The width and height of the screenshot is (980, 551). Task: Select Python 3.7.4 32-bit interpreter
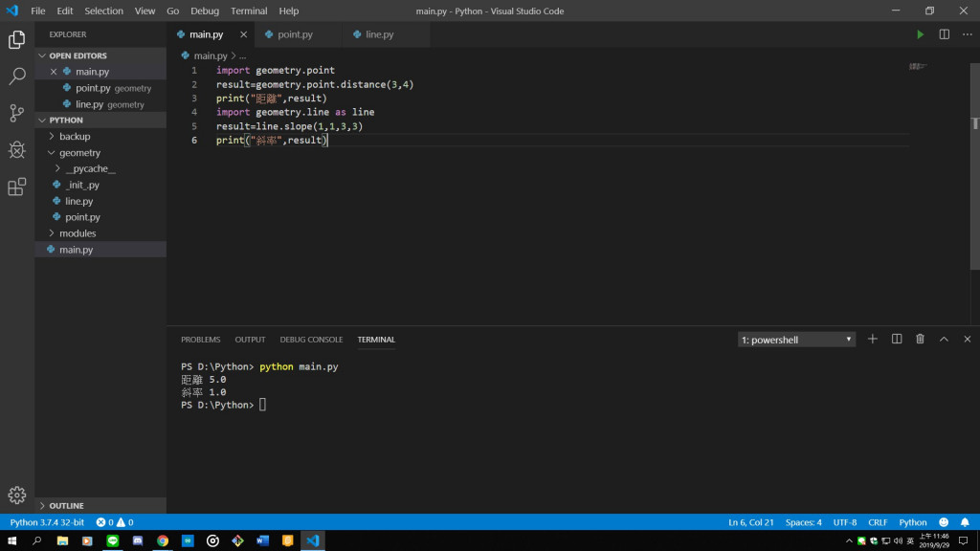coord(47,522)
